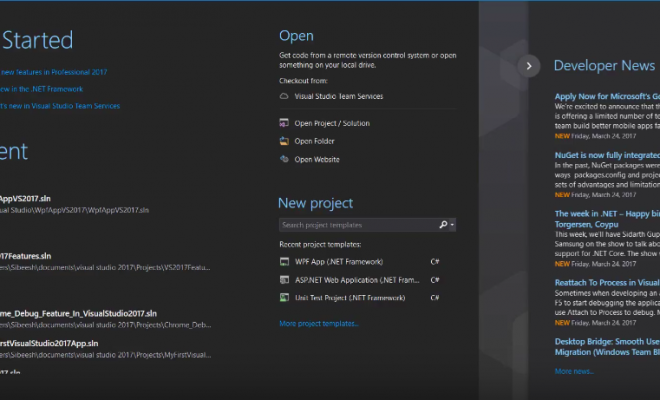Open recent Debug_Feature_In_VisualStudio2017.sln solution
Screen dimensions: 660x400
coord(78,313)
